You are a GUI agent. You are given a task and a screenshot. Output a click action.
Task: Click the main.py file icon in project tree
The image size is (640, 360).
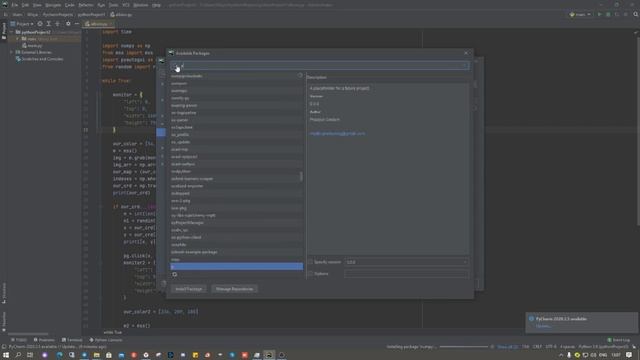pos(24,46)
